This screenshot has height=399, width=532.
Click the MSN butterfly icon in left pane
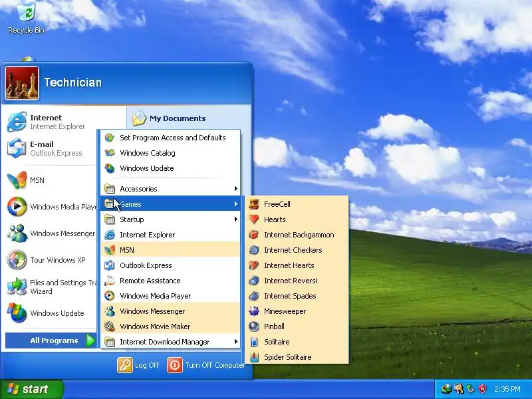tap(17, 180)
